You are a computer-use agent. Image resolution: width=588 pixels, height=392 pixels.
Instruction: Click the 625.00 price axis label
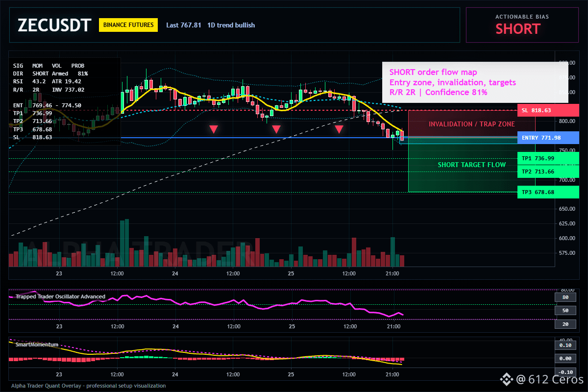pos(566,223)
